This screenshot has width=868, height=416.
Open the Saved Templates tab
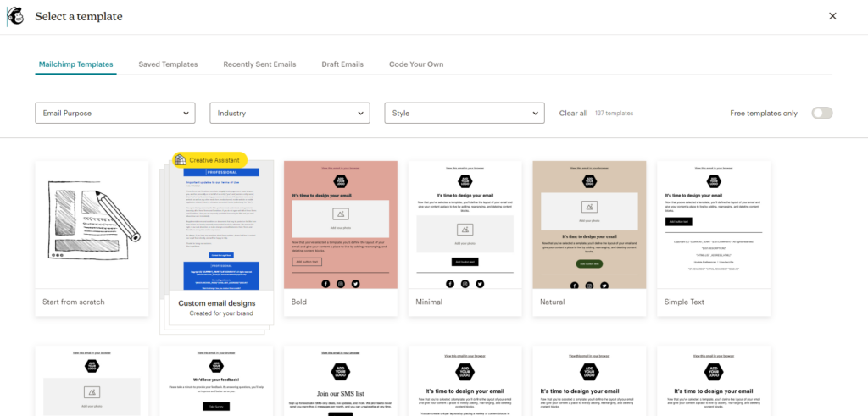pyautogui.click(x=168, y=64)
